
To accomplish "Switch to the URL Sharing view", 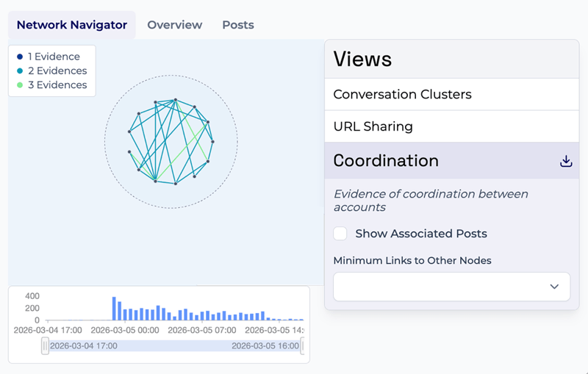I will coord(373,126).
